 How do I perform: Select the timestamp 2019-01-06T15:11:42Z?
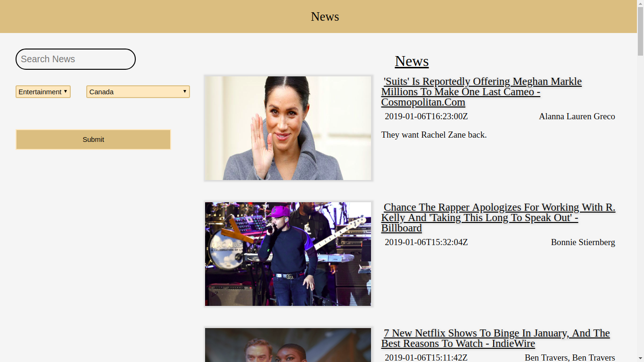[426, 358]
